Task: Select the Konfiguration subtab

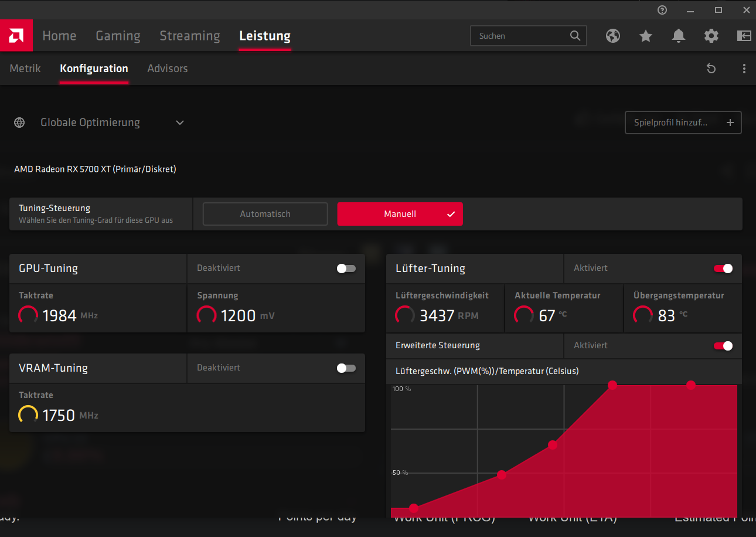Action: click(x=94, y=69)
